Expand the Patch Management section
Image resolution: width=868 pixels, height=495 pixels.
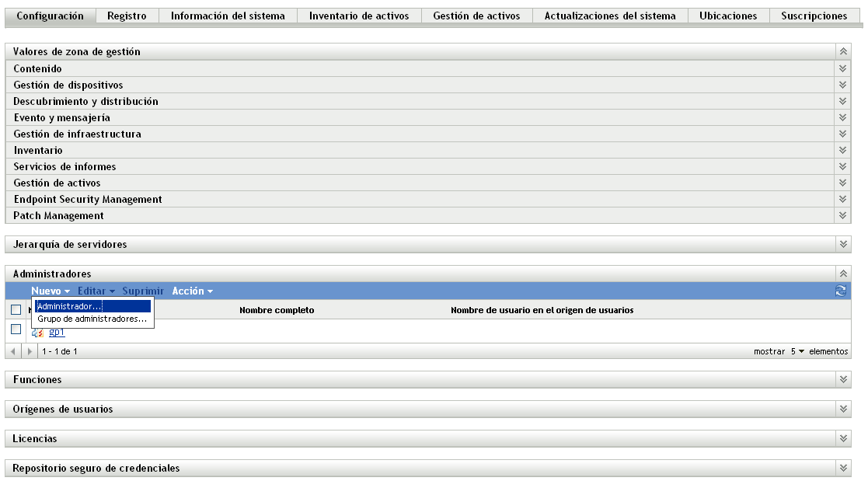click(842, 215)
